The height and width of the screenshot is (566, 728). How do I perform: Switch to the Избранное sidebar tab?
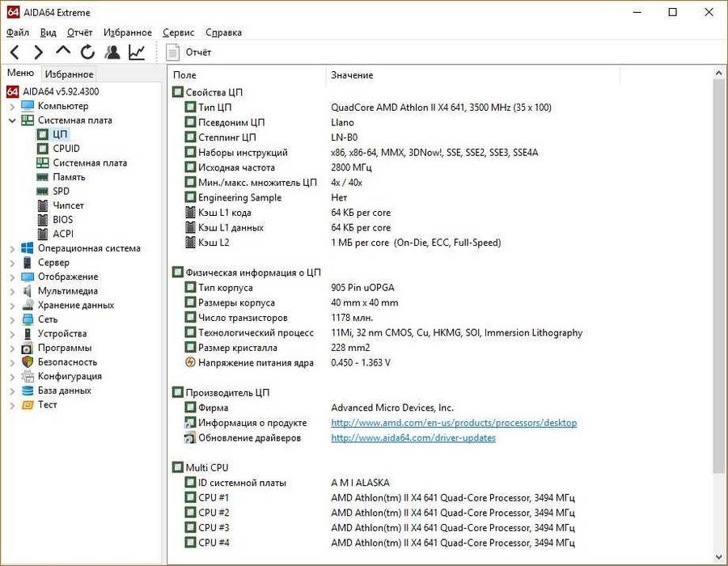pyautogui.click(x=70, y=74)
